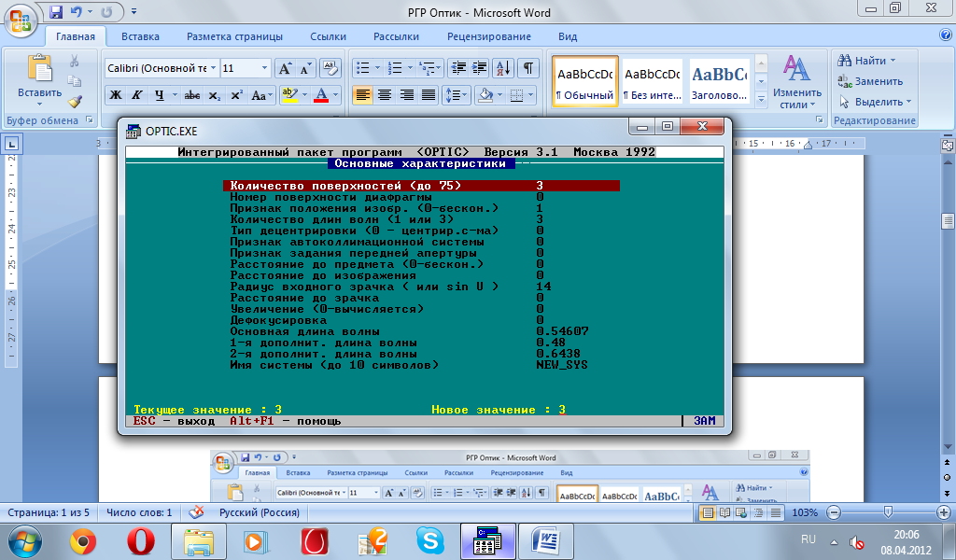Click the Paste (Вставить) button
Image resolution: width=956 pixels, height=560 pixels.
point(39,80)
